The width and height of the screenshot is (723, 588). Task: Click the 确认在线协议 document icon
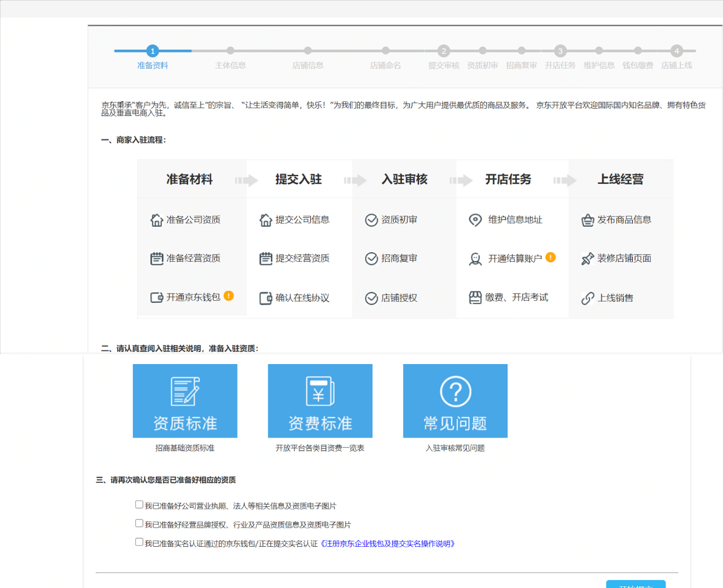pyautogui.click(x=265, y=298)
